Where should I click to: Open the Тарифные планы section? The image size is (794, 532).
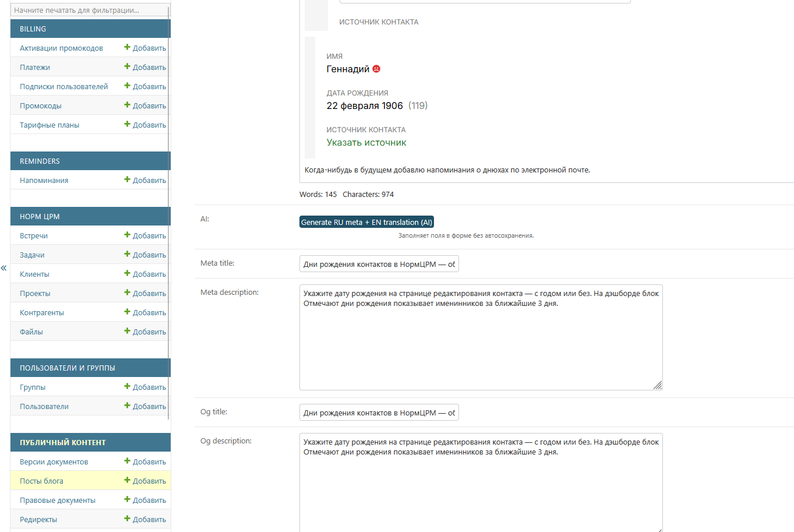pyautogui.click(x=50, y=125)
